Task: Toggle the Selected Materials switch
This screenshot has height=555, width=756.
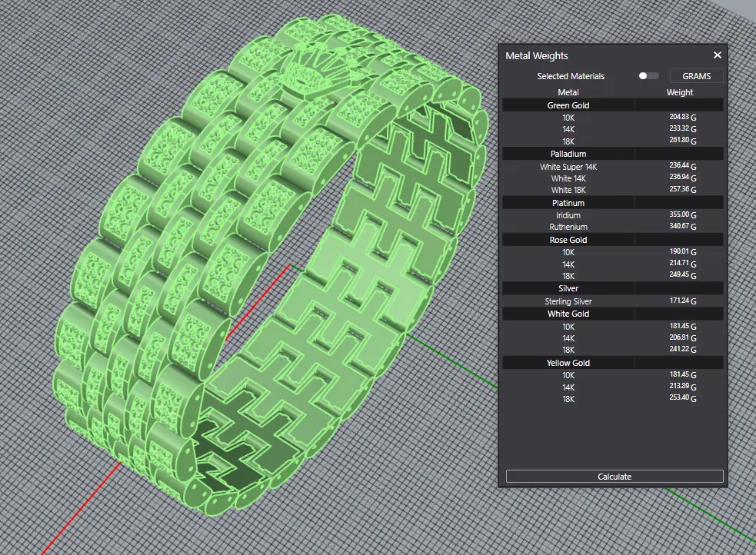Action: [648, 76]
